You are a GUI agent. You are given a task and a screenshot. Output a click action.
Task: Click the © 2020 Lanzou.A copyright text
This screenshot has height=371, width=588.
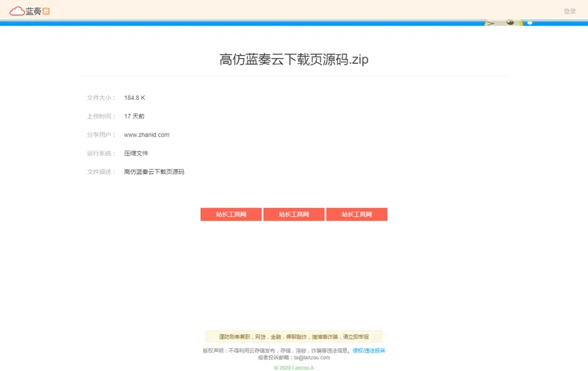pos(294,367)
